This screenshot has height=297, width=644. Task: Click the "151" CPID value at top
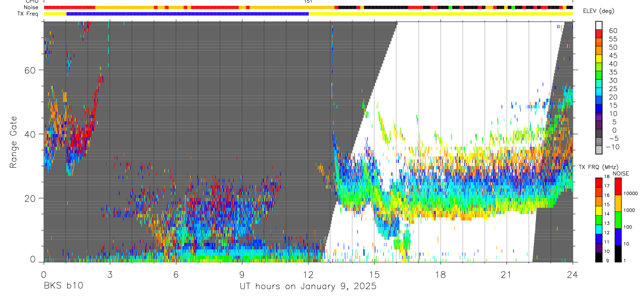click(x=308, y=2)
